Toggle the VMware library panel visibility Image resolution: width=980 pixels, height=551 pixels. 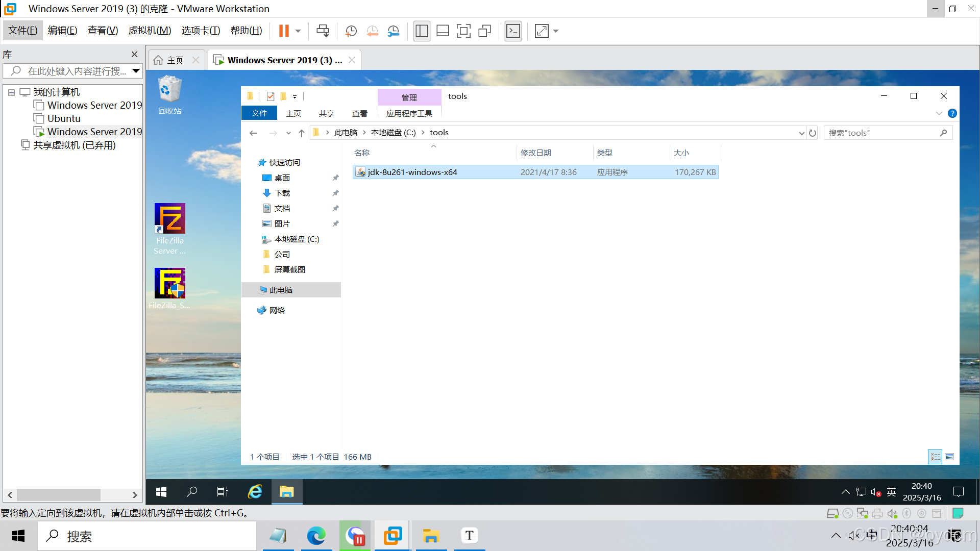point(422,31)
